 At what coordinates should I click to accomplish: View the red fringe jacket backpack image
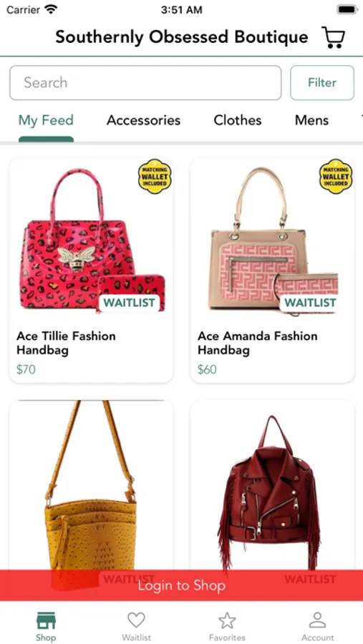pyautogui.click(x=272, y=485)
